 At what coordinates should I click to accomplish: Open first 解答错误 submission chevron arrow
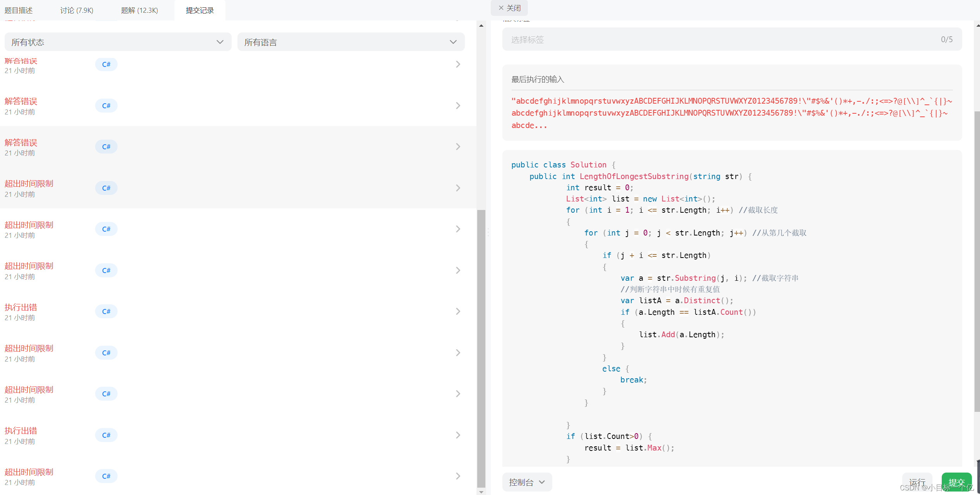[x=458, y=64]
